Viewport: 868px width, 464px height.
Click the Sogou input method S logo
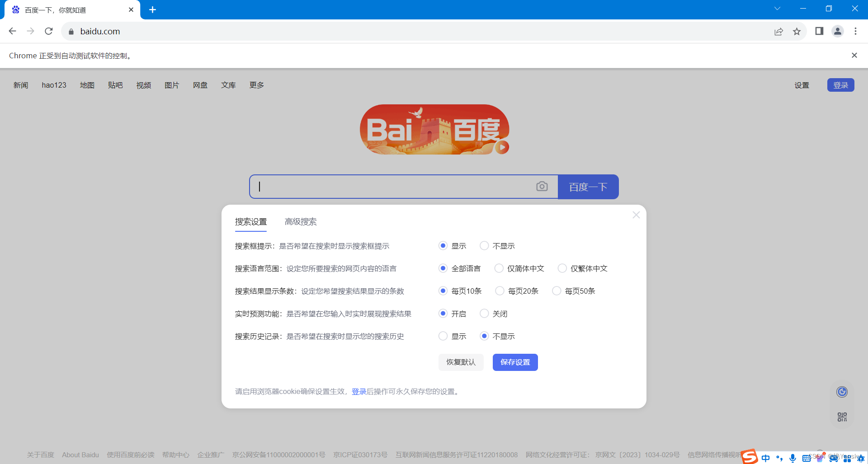(749, 457)
